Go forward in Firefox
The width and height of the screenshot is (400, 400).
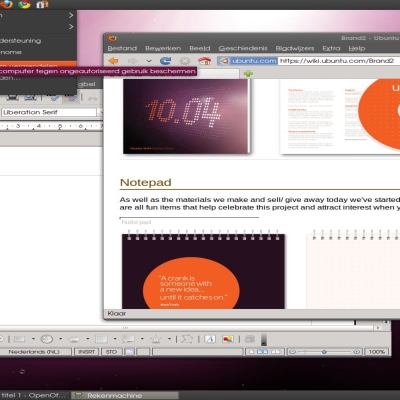point(133,61)
